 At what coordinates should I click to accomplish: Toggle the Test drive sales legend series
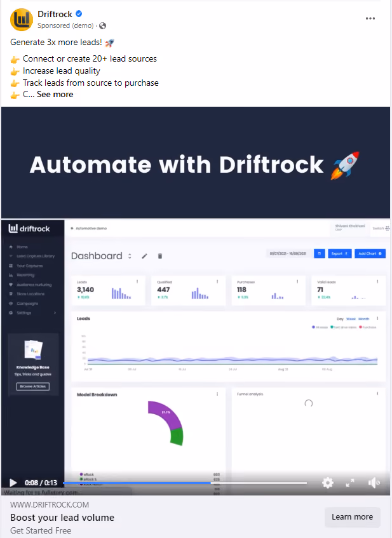click(343, 327)
